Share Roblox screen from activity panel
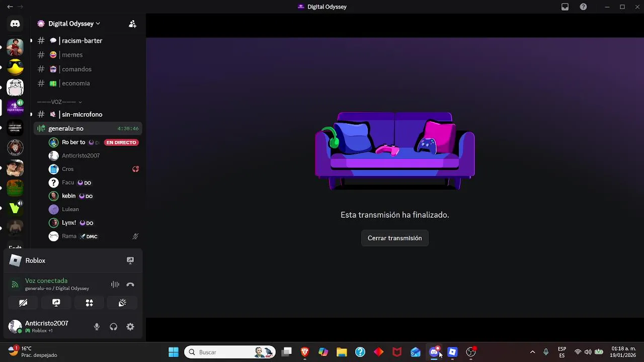 pos(130,260)
